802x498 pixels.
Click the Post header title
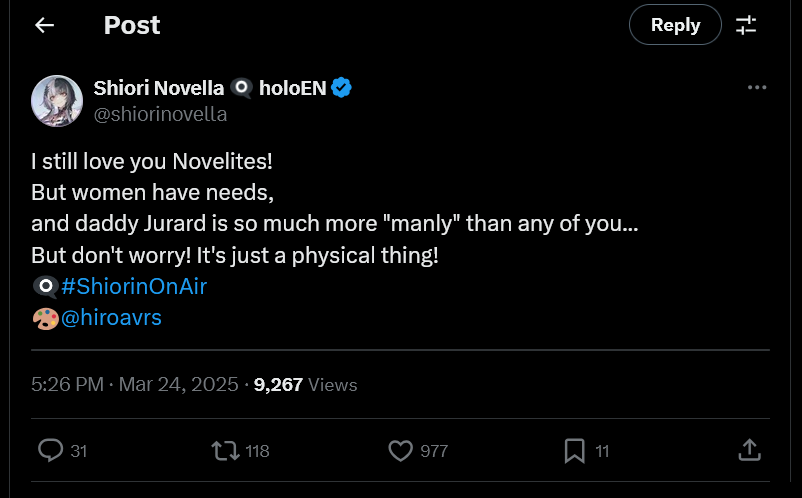pyautogui.click(x=132, y=26)
